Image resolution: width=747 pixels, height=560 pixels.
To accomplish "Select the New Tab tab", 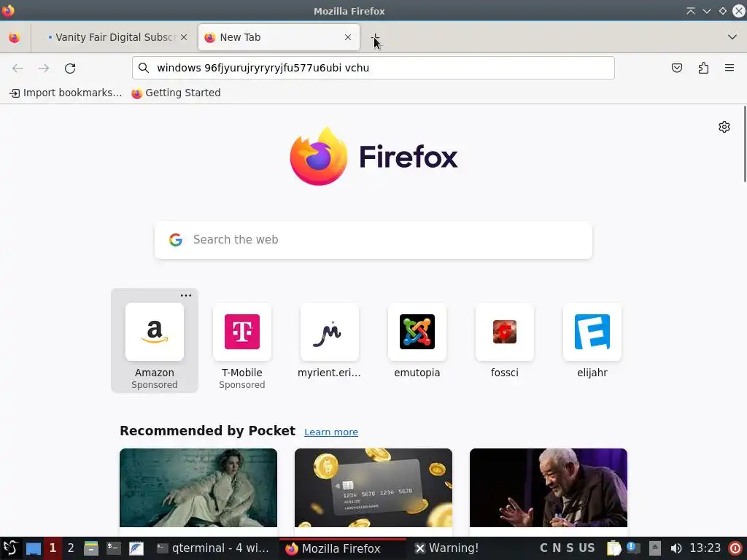I will pyautogui.click(x=279, y=37).
